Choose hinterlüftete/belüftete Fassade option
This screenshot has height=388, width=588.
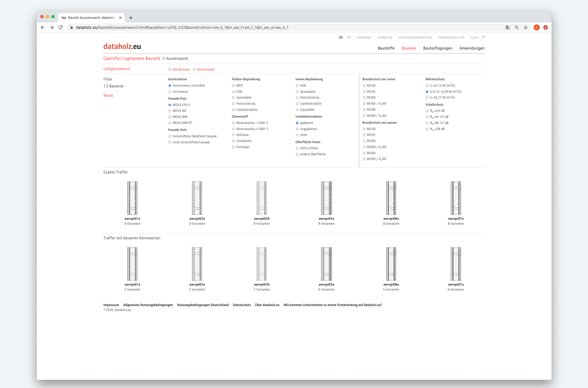170,136
